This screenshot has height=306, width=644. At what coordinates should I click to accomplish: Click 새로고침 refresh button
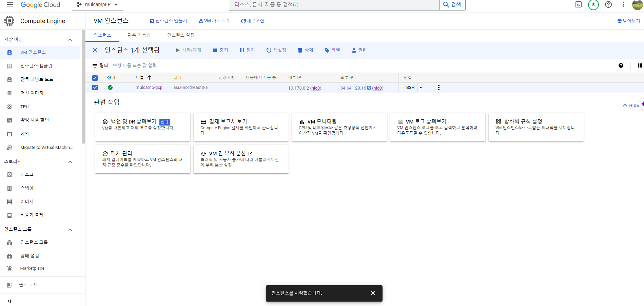tap(252, 21)
